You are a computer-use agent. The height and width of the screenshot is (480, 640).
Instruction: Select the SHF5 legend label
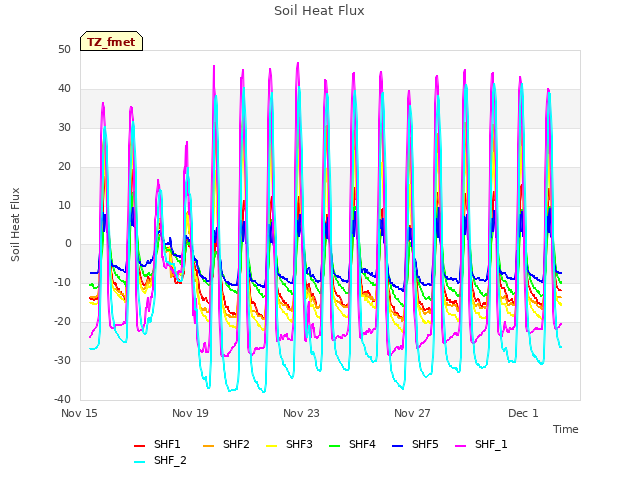click(x=425, y=444)
